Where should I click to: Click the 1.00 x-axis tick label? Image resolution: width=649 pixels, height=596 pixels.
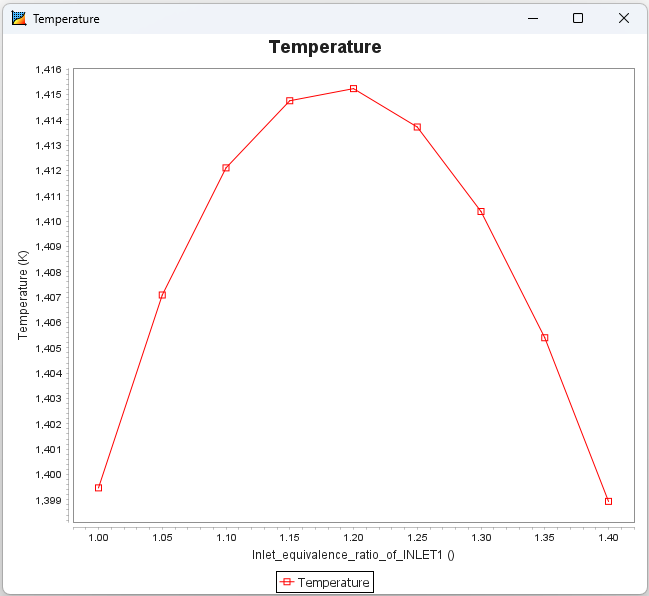pos(99,538)
